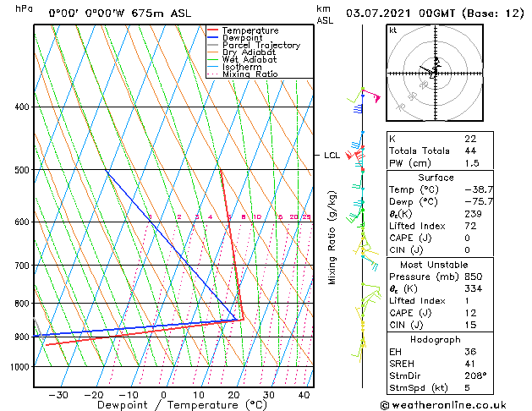Click the Wet Adiabat legend entry
Screen dimensions: 532x411
tap(242, 59)
